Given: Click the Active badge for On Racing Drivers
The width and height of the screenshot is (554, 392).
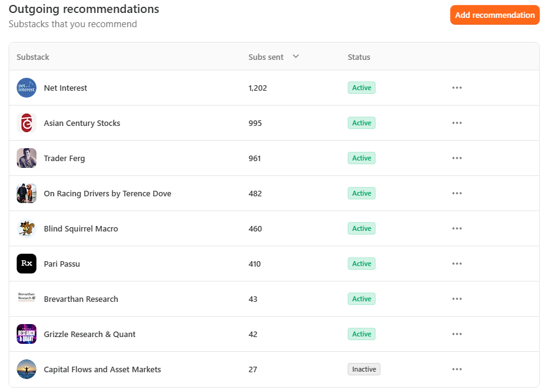Looking at the screenshot, I should (361, 193).
